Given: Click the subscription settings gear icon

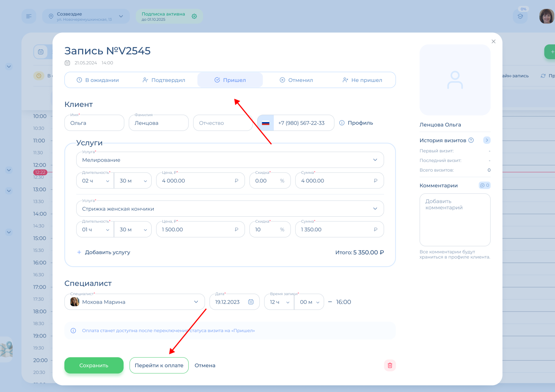Looking at the screenshot, I should [194, 16].
